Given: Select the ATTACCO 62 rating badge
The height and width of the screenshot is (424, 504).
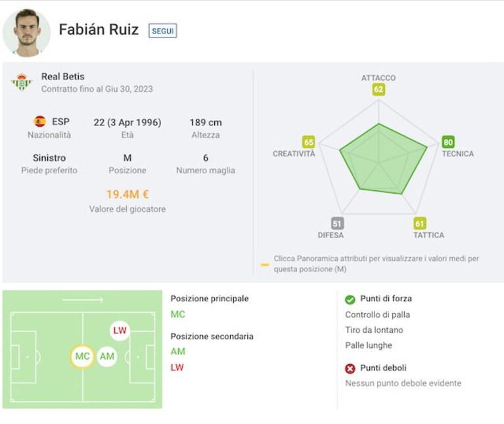Looking at the screenshot, I should pyautogui.click(x=378, y=89).
